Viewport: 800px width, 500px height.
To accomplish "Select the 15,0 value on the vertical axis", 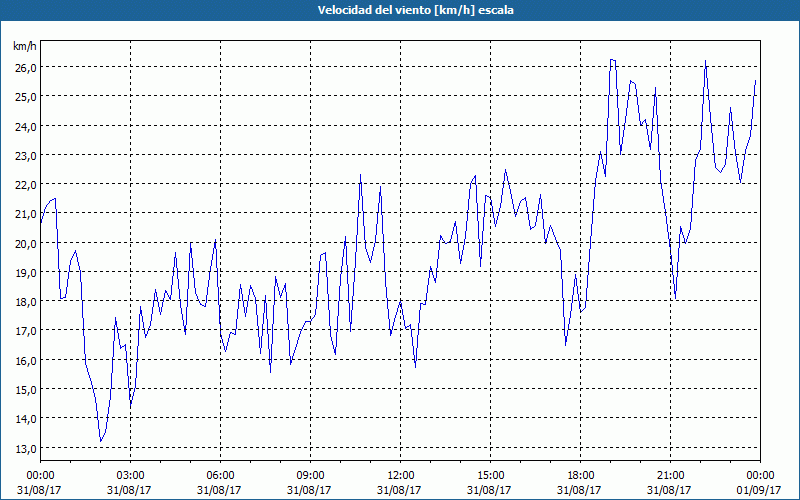I will pyautogui.click(x=25, y=390).
